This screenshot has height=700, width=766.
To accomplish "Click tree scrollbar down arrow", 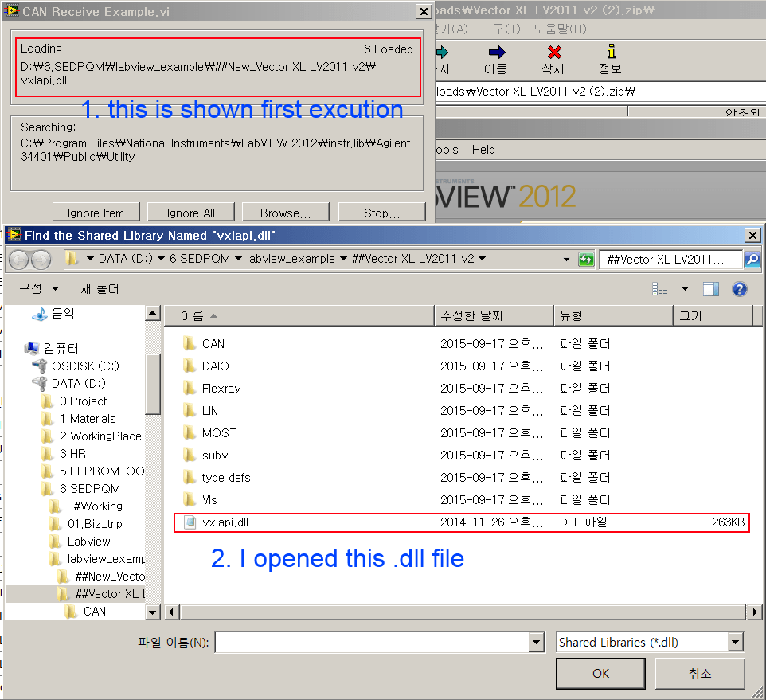I will coord(153,612).
